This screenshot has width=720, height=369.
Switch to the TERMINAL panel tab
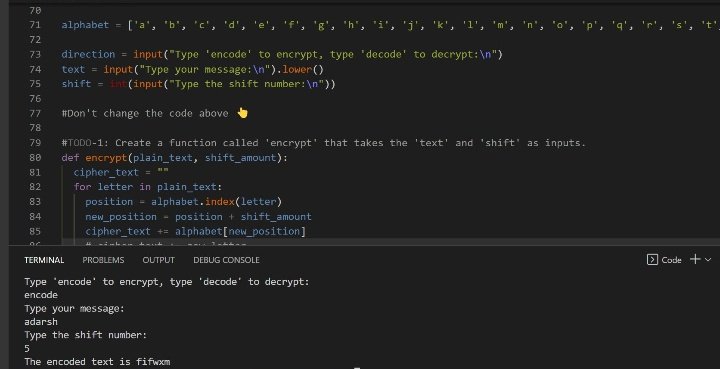[44, 260]
